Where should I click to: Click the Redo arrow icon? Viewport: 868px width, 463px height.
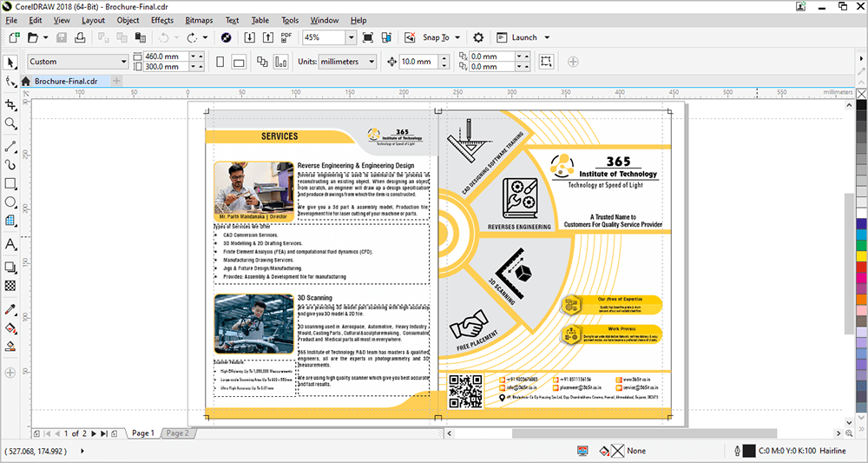tap(192, 37)
